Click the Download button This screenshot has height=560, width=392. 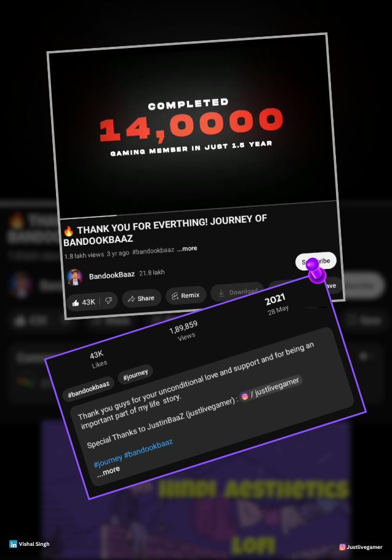pos(237,292)
